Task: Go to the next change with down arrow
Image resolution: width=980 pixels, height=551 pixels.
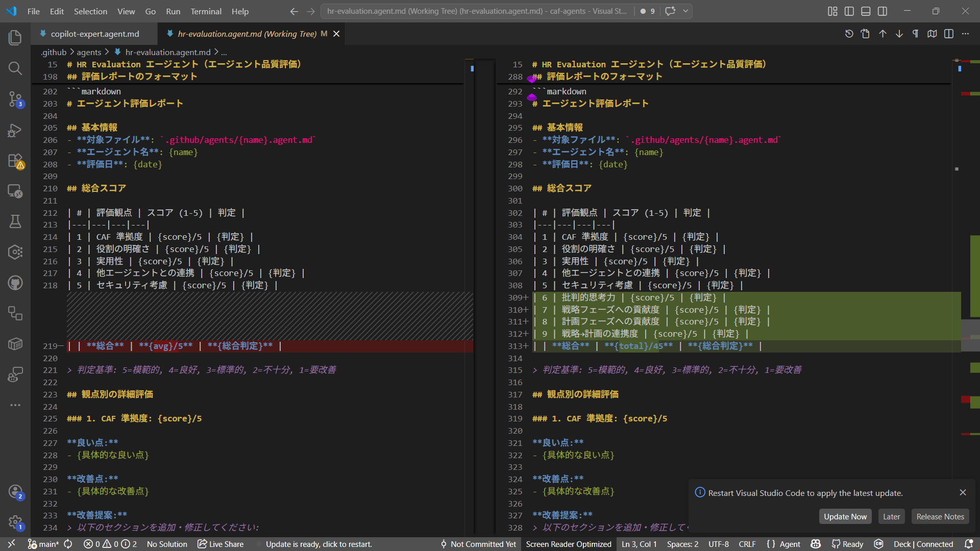Action: coord(899,34)
